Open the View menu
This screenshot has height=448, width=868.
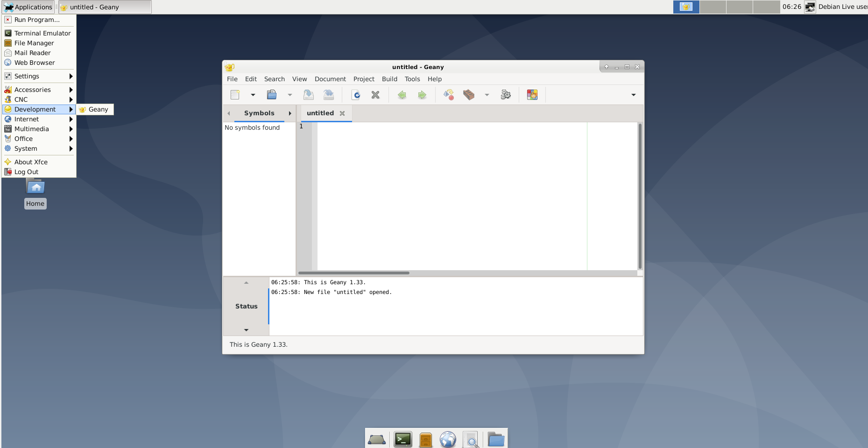point(300,79)
